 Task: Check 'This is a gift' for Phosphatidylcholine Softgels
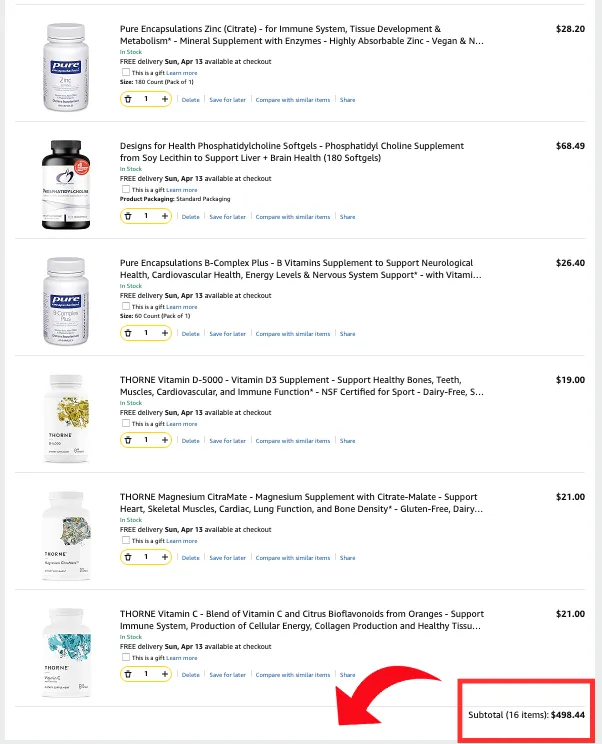click(x=125, y=189)
